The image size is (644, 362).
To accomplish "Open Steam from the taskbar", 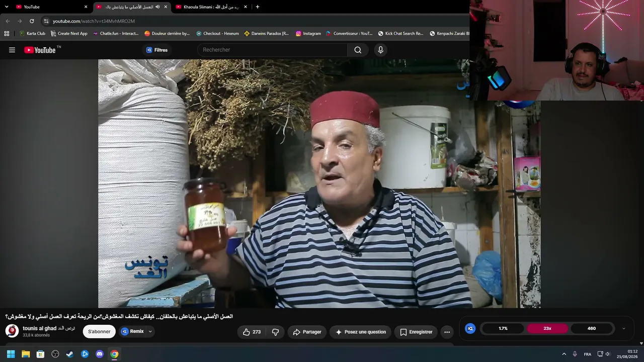I will click(70, 354).
